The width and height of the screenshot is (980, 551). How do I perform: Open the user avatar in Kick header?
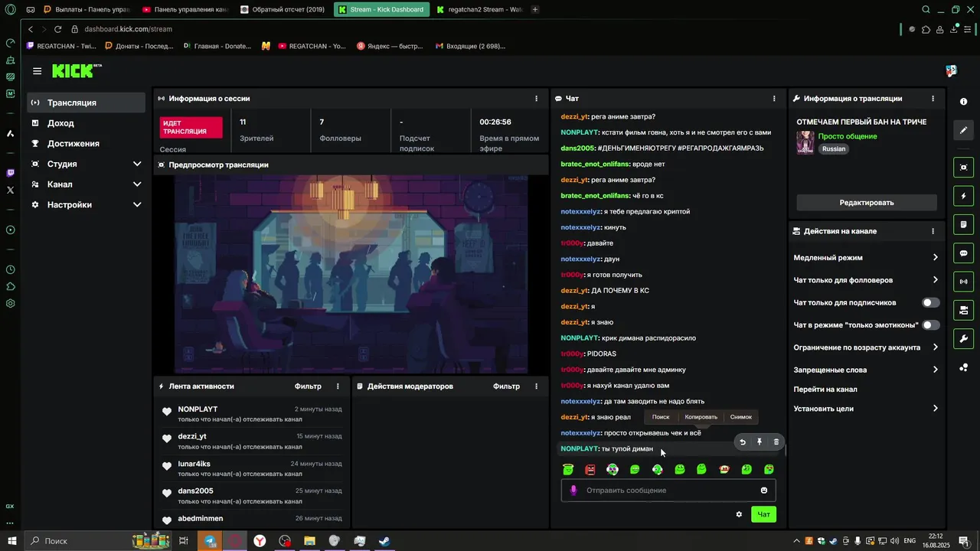click(951, 70)
